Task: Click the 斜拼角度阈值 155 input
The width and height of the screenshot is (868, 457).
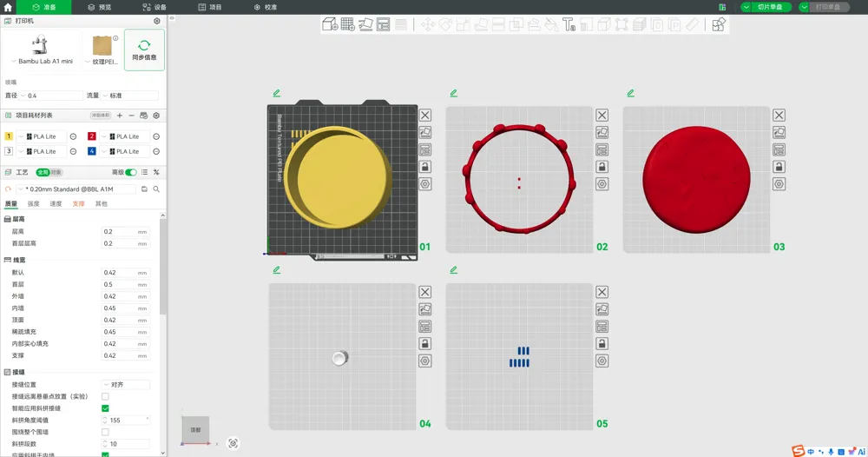Action: click(x=126, y=421)
